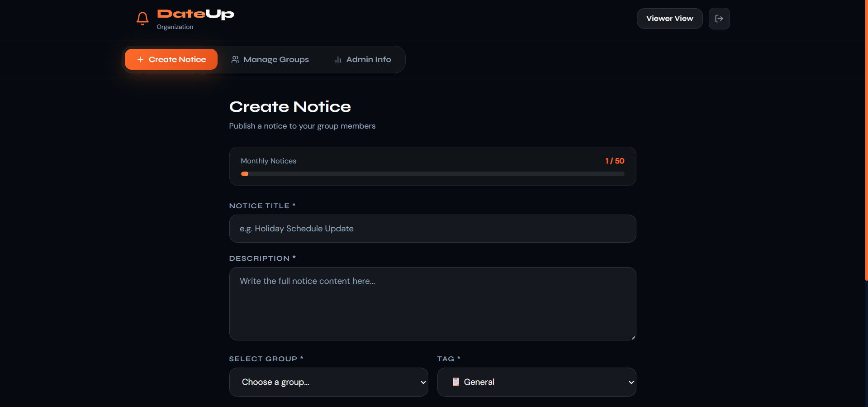Select the Create Notice tab
This screenshot has height=407, width=868.
tap(171, 59)
